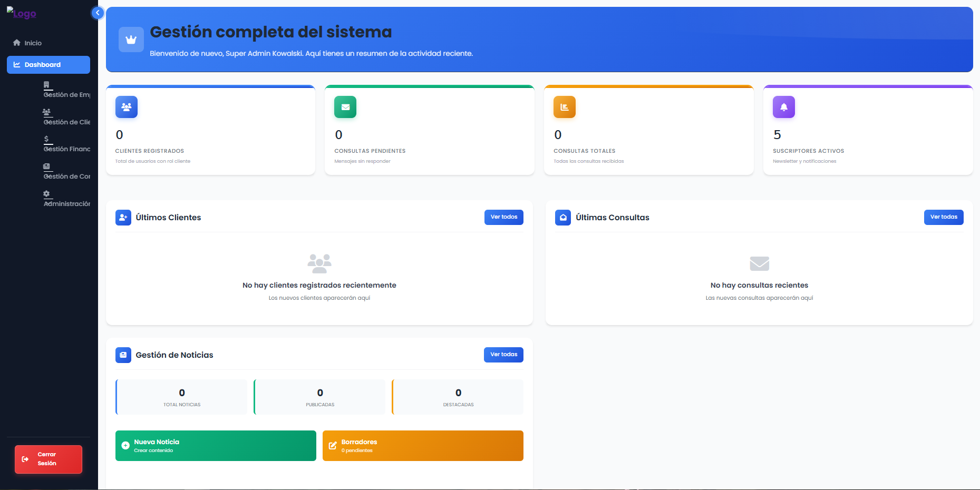Select the Gestión de Clientes sidebar icon

coord(47,111)
